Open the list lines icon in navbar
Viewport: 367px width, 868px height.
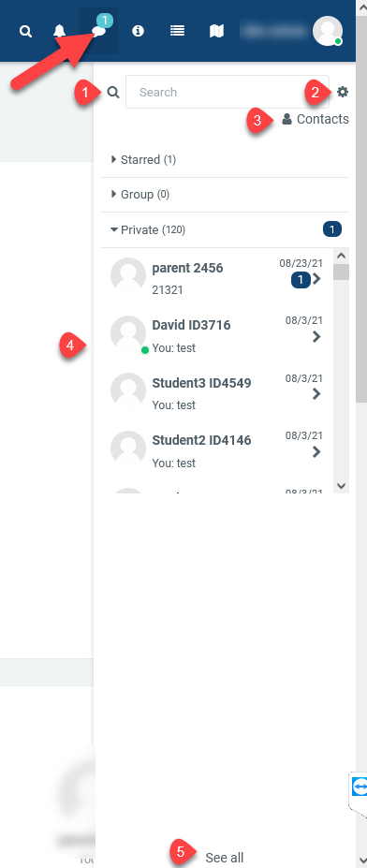[x=177, y=31]
